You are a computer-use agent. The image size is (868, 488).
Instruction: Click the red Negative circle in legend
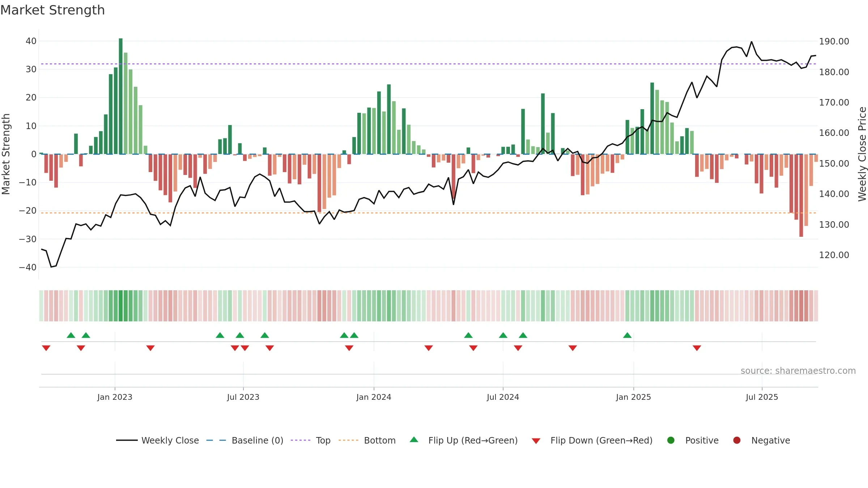[x=737, y=440]
